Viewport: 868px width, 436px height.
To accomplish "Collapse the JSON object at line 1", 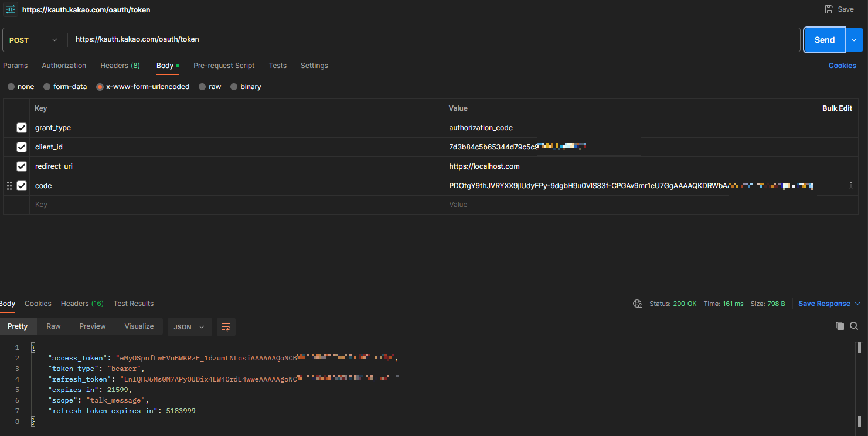I will click(x=33, y=348).
